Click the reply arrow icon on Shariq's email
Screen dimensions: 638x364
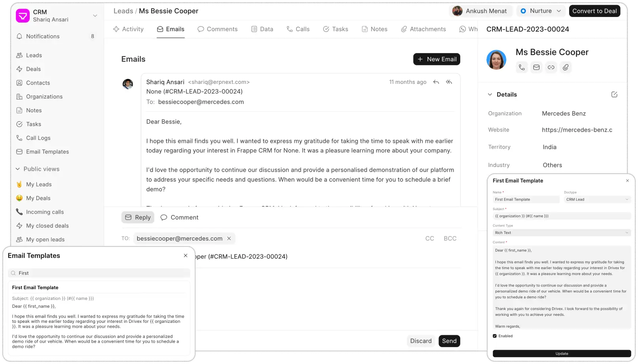click(x=436, y=82)
